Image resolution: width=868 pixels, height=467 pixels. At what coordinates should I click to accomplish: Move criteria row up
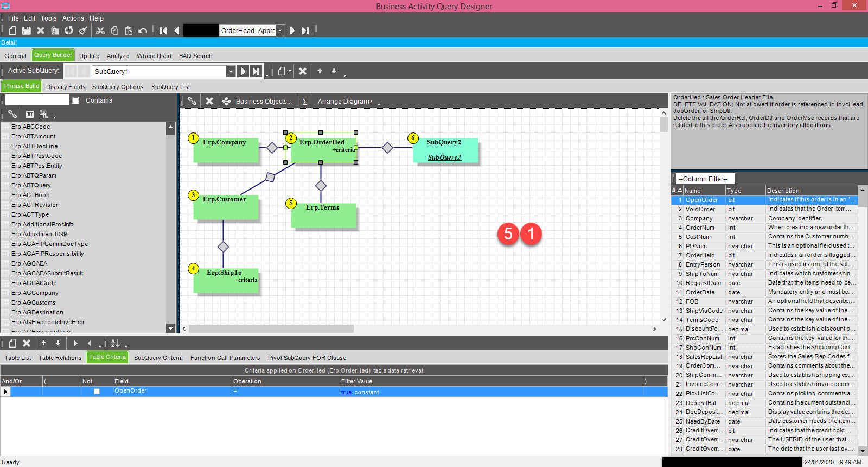[x=43, y=343]
